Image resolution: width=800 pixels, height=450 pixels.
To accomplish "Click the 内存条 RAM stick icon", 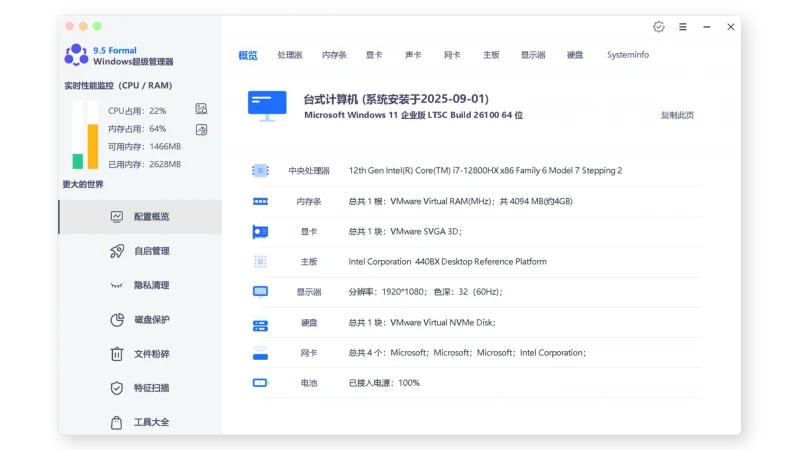I will (x=260, y=202).
